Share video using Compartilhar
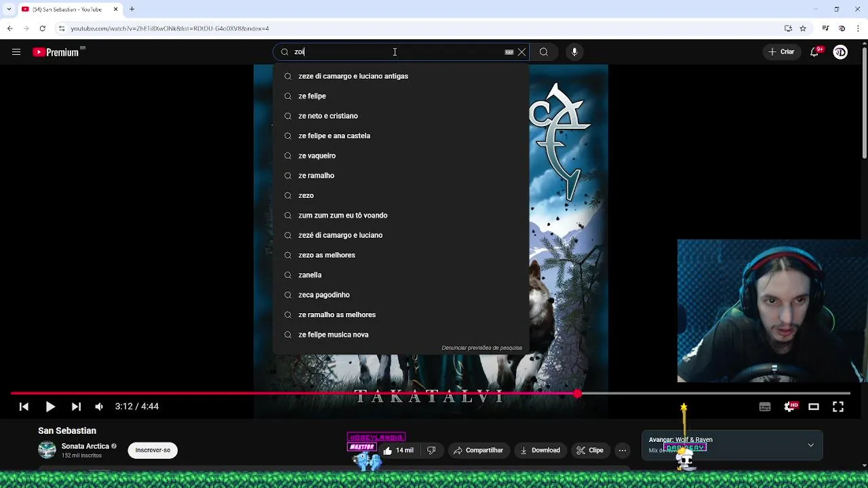 [478, 450]
